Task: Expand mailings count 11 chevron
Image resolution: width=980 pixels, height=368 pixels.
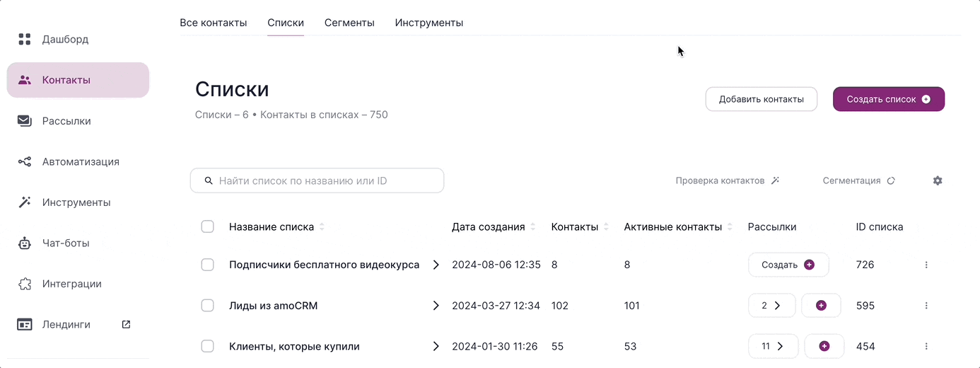Action: point(780,347)
